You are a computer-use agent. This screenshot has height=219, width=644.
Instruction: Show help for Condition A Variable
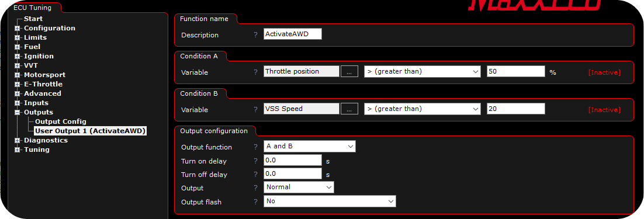[x=255, y=72]
